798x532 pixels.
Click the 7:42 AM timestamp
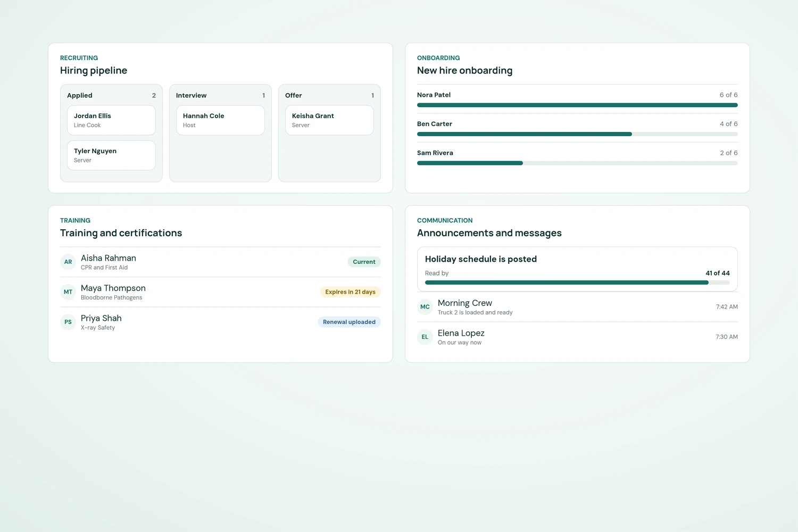point(727,307)
